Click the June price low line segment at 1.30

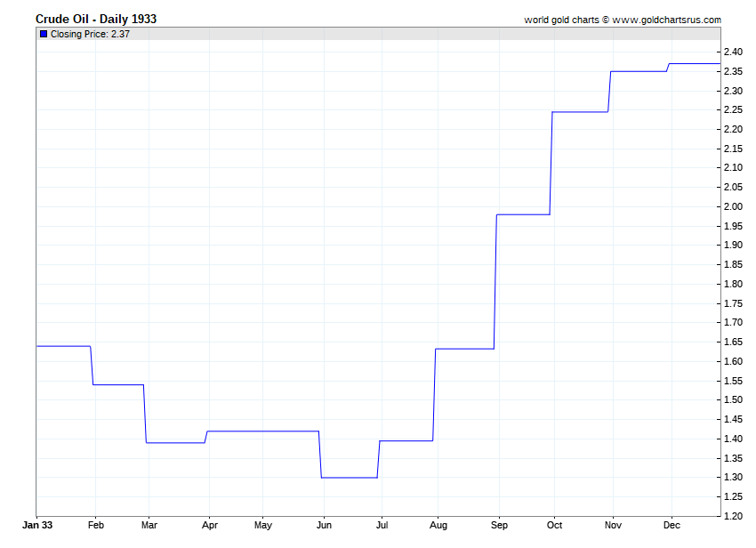[x=350, y=478]
